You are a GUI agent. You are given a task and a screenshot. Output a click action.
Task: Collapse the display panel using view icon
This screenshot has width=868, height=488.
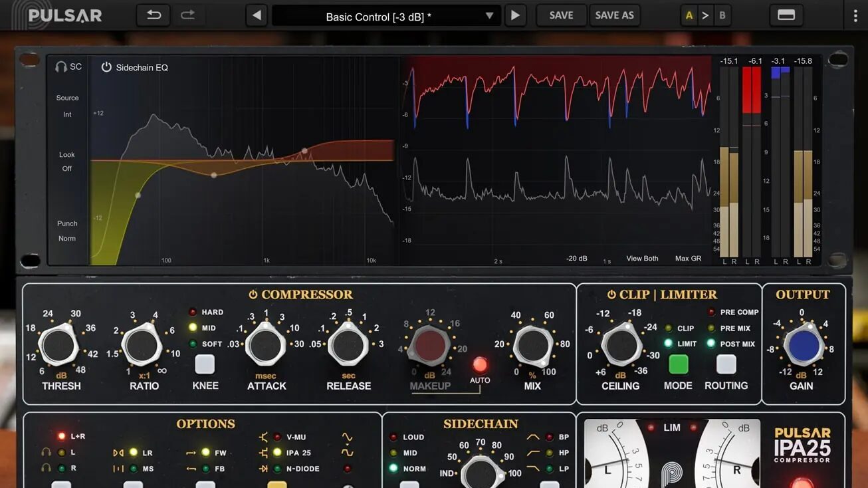[786, 15]
